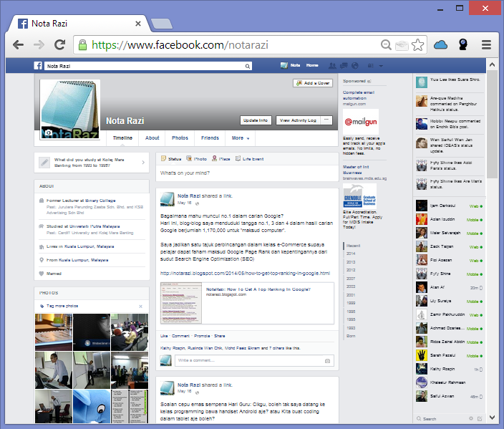Open chat with Zack Taipan
This screenshot has height=429, width=504.
(x=450, y=246)
